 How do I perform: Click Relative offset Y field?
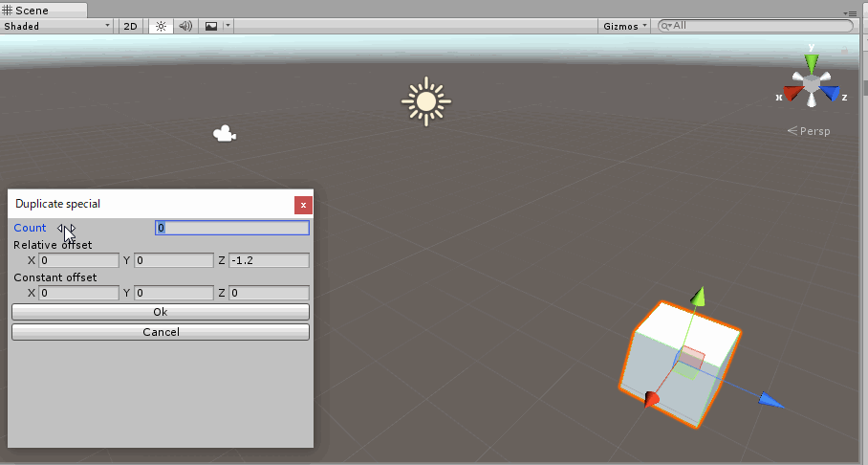pos(174,260)
